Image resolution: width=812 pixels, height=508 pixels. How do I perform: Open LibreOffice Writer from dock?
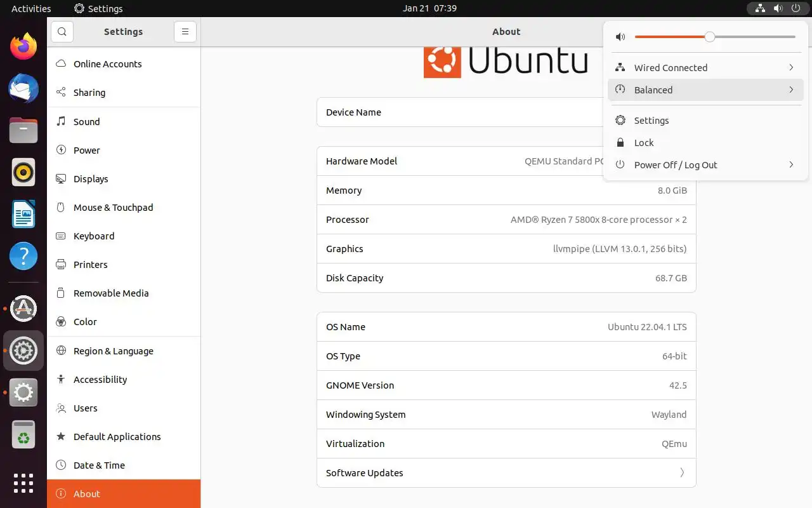23,214
